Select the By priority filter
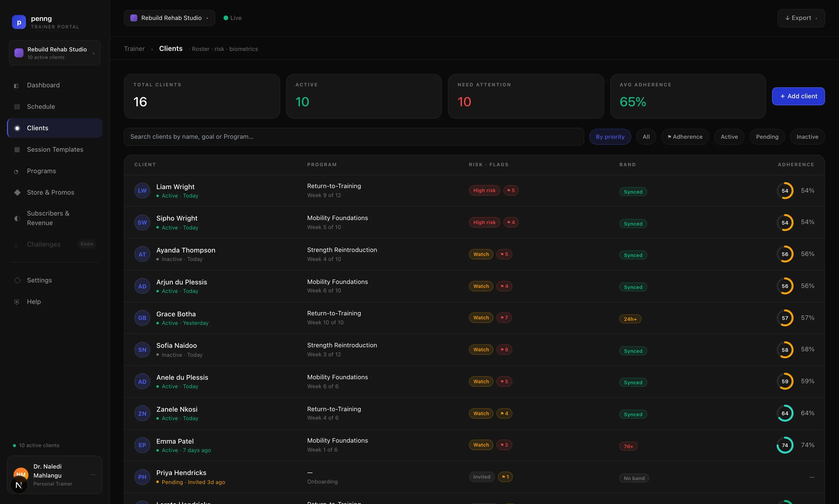The width and height of the screenshot is (839, 504). pos(610,136)
